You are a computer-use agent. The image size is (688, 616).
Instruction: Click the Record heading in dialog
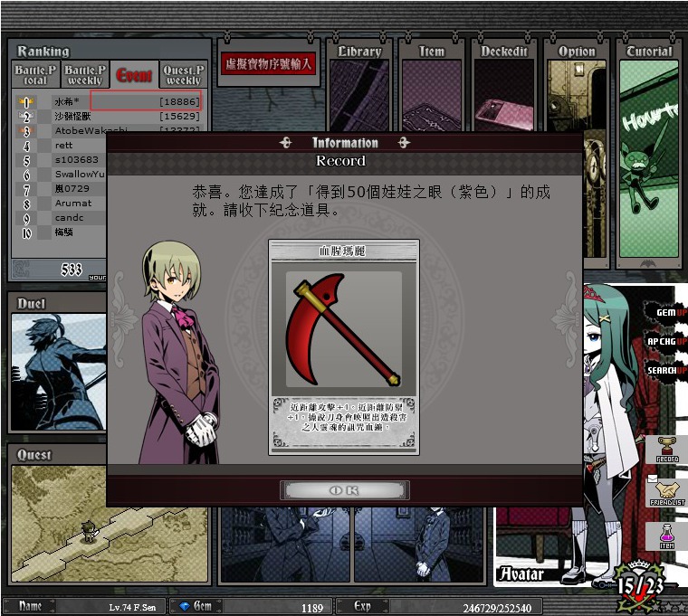tap(340, 161)
